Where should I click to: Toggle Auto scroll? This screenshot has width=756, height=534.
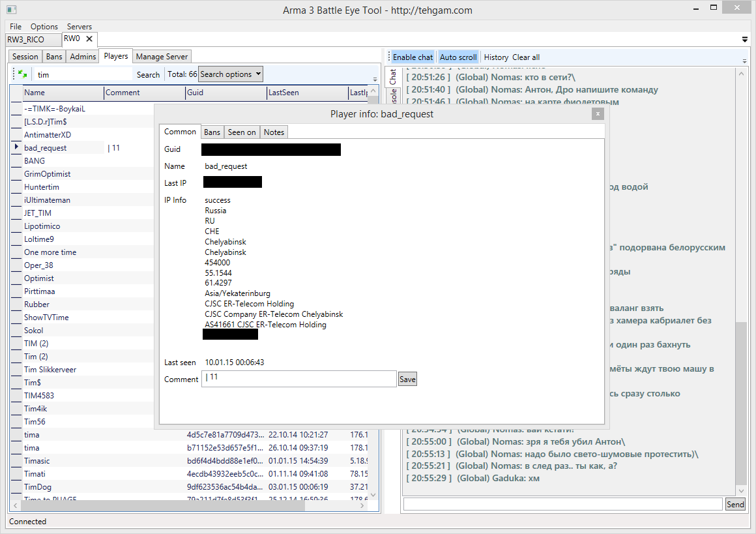click(x=458, y=57)
